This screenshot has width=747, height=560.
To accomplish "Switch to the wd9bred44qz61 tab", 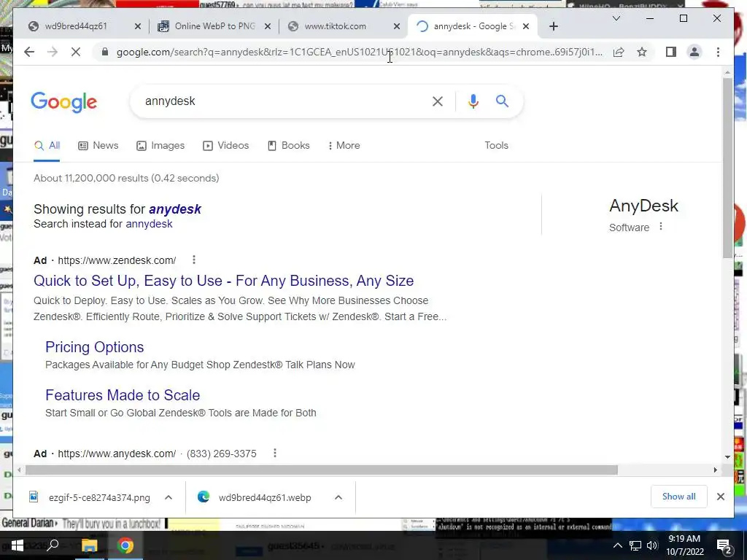I will tap(76, 26).
